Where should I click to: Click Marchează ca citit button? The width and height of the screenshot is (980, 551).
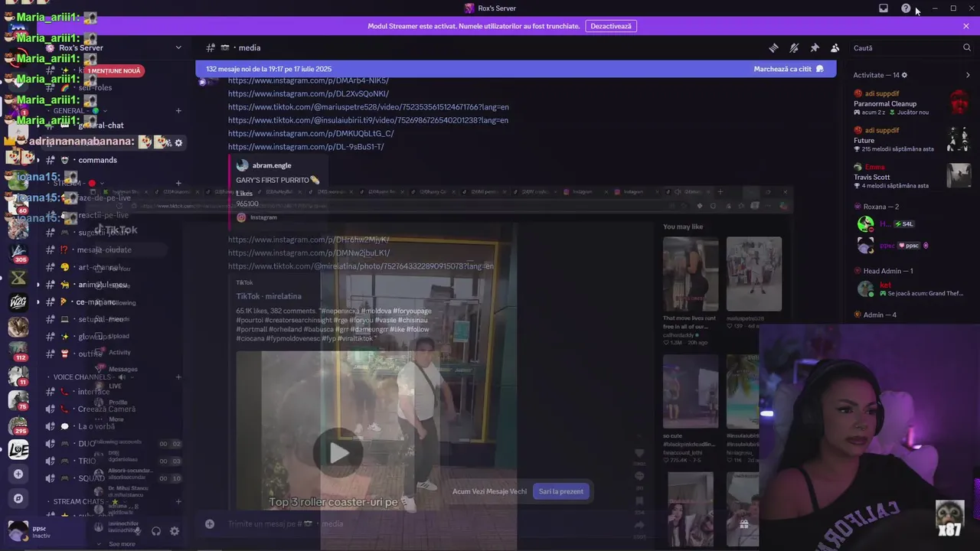tap(789, 69)
